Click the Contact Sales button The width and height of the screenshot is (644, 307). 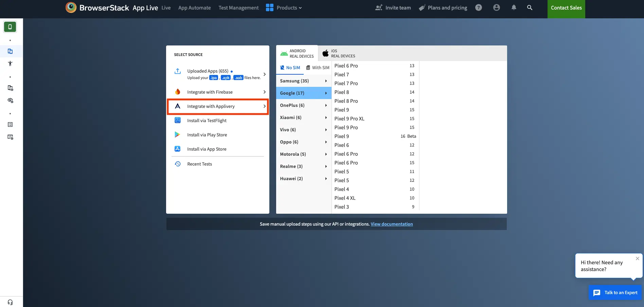pos(566,8)
